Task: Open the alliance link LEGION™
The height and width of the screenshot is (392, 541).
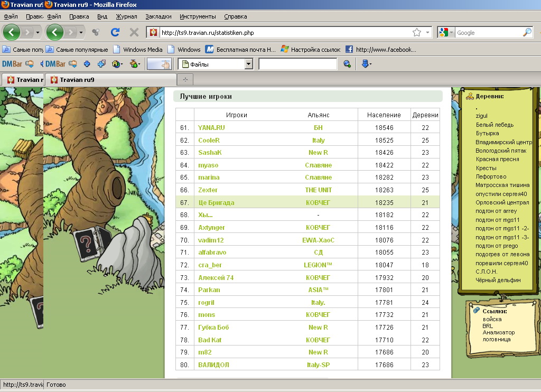Action: (318, 265)
